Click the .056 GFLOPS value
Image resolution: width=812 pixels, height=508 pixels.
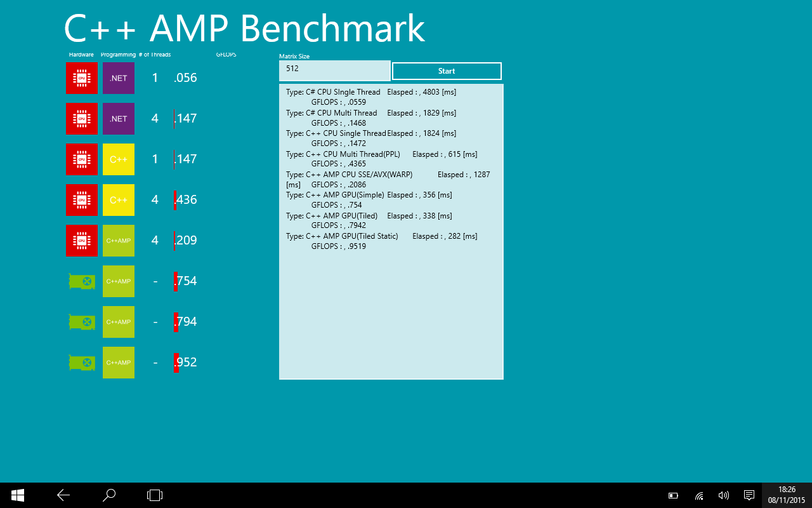pyautogui.click(x=185, y=78)
